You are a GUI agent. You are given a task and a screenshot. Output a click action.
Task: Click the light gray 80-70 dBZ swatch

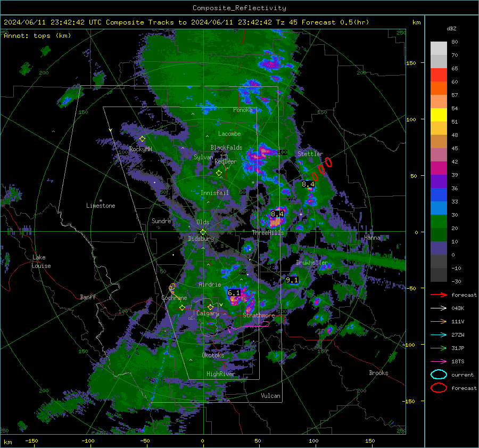tap(439, 48)
